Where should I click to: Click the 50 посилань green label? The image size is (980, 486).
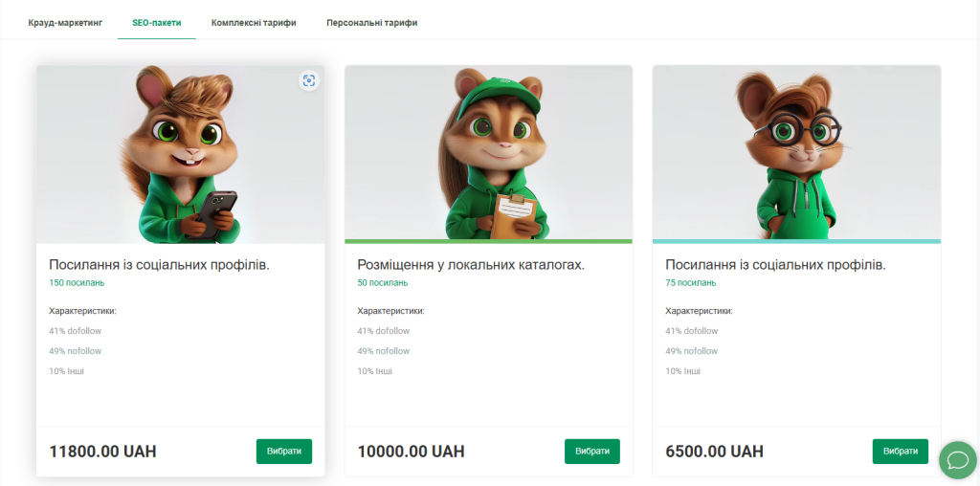[382, 282]
